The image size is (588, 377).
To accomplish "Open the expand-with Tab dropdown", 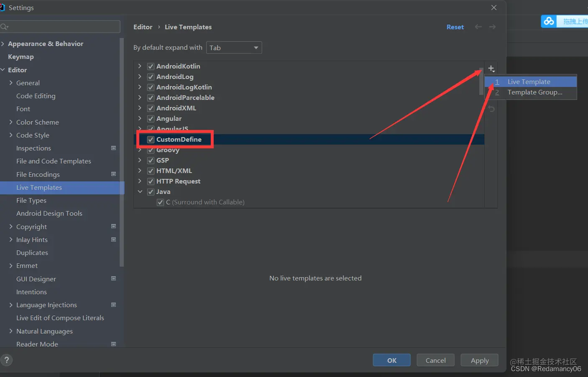I will point(234,48).
